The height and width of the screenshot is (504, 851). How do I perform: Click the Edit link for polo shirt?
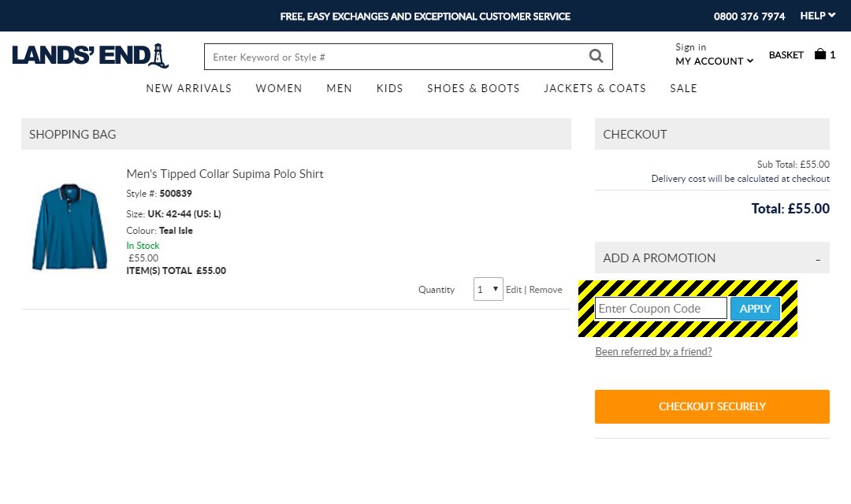coord(514,290)
